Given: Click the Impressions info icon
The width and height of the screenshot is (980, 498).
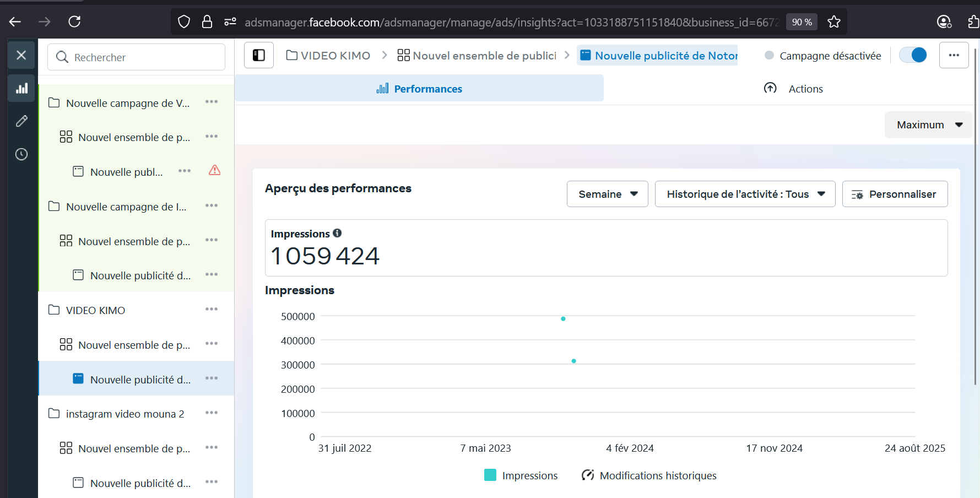Looking at the screenshot, I should [337, 233].
